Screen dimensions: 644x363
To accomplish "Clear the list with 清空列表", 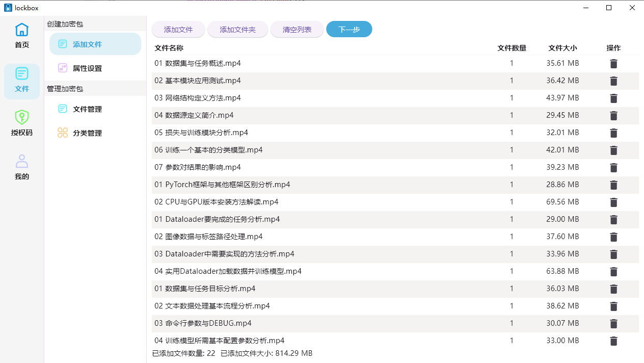I will [x=297, y=30].
